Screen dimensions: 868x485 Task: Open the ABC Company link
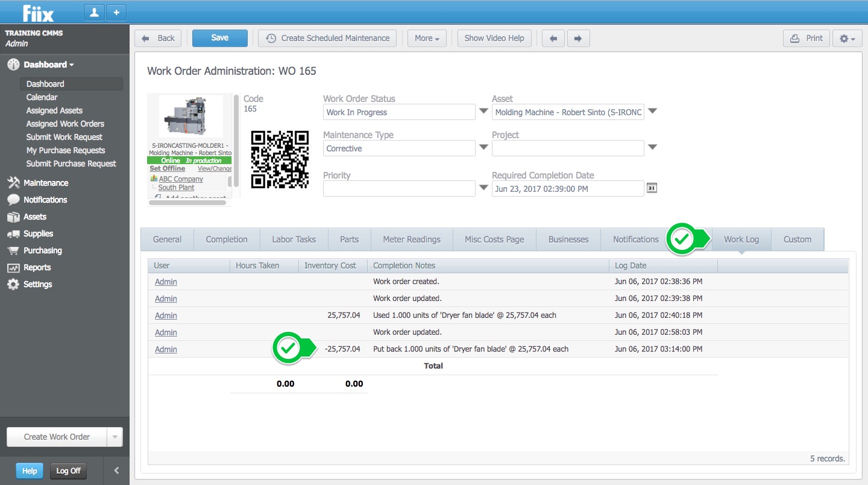coord(181,179)
